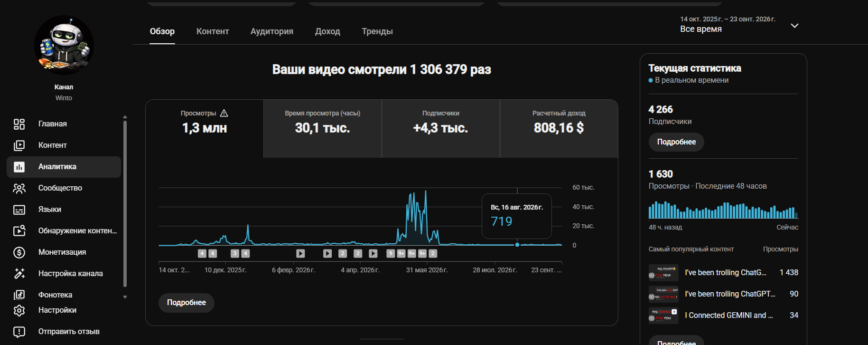This screenshot has height=345, width=868.
Task: Click thumbnail of the 34-view GEMINI video
Action: 663,316
